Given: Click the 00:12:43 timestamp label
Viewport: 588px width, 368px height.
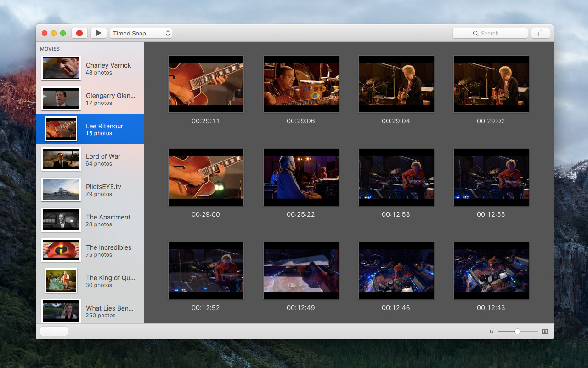Looking at the screenshot, I should pos(491,308).
